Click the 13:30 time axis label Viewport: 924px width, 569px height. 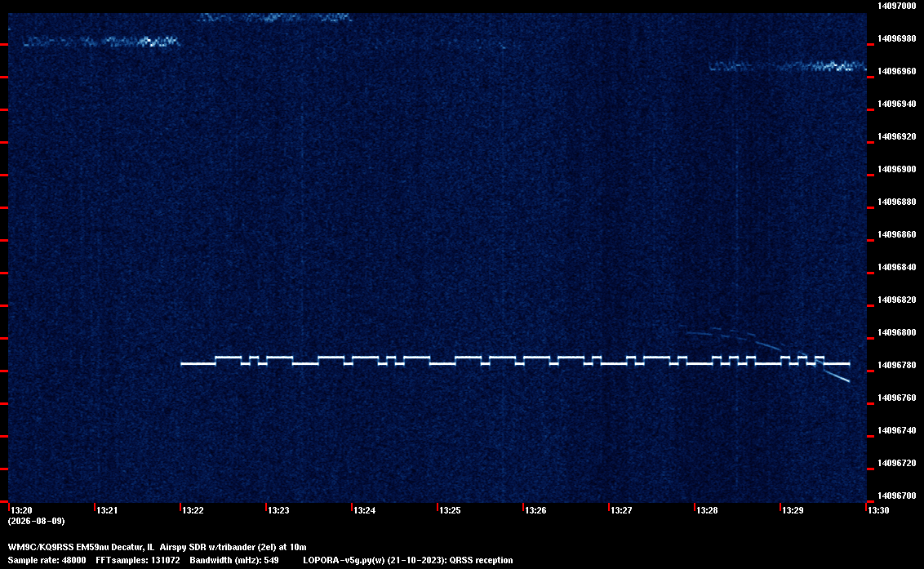pyautogui.click(x=878, y=510)
